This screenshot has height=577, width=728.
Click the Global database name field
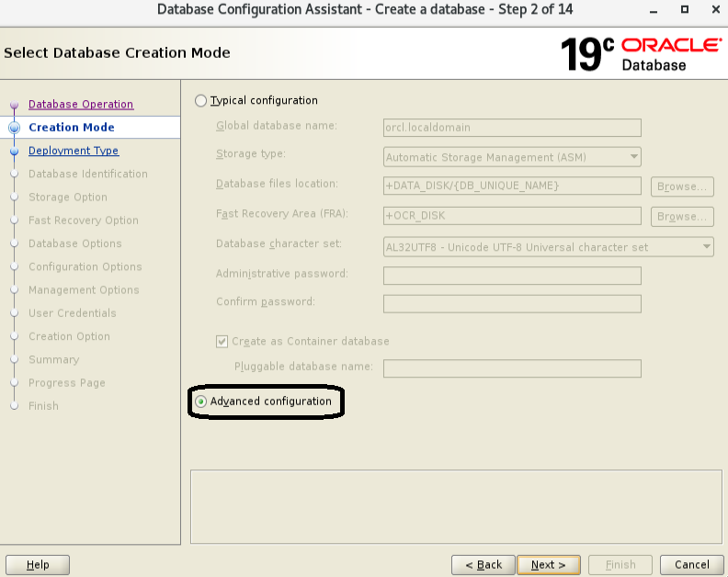pos(512,128)
